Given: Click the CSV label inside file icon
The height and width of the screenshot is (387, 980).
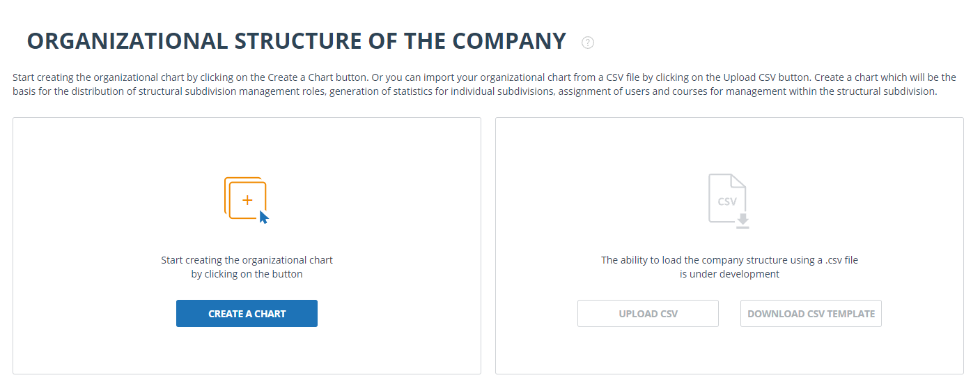Looking at the screenshot, I should coord(726,202).
